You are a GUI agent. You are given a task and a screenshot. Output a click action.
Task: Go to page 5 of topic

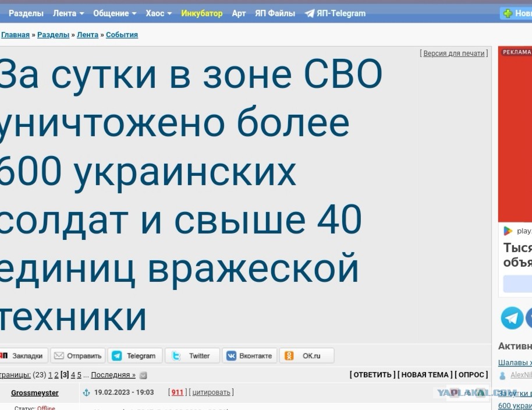point(79,375)
